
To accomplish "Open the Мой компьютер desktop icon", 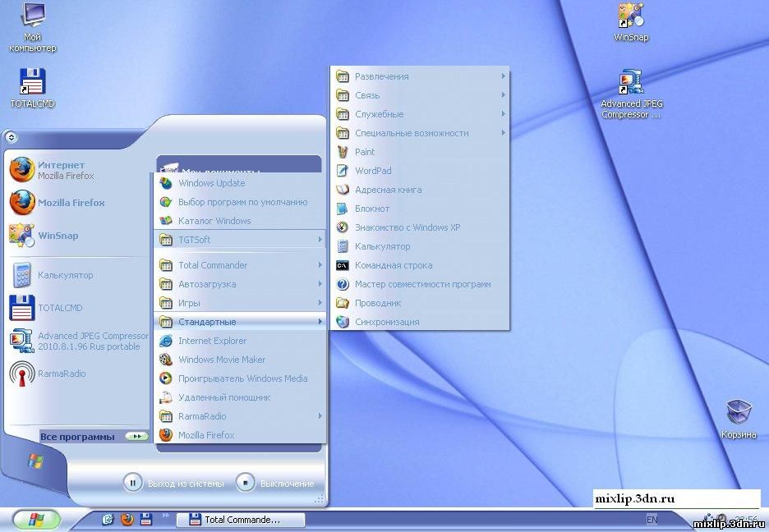I will coord(33,27).
